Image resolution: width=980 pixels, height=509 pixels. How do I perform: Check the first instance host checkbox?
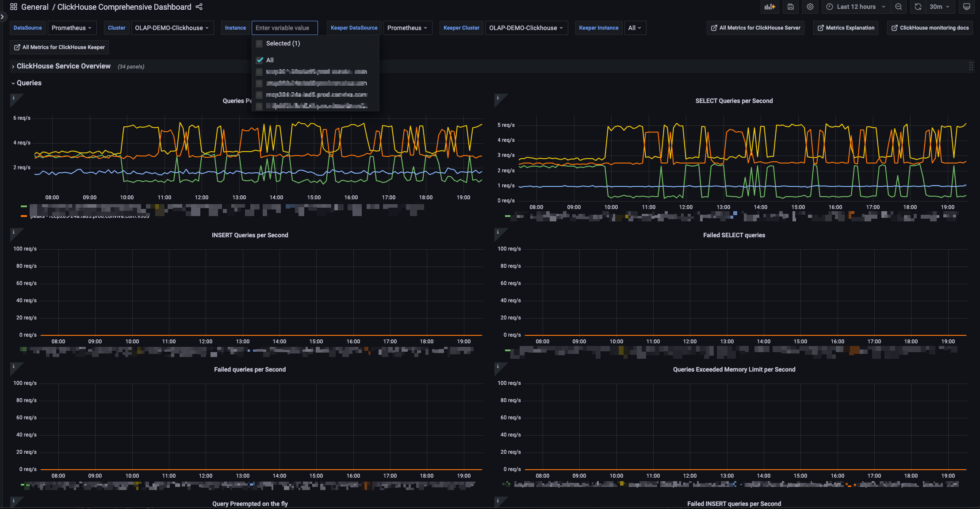260,72
